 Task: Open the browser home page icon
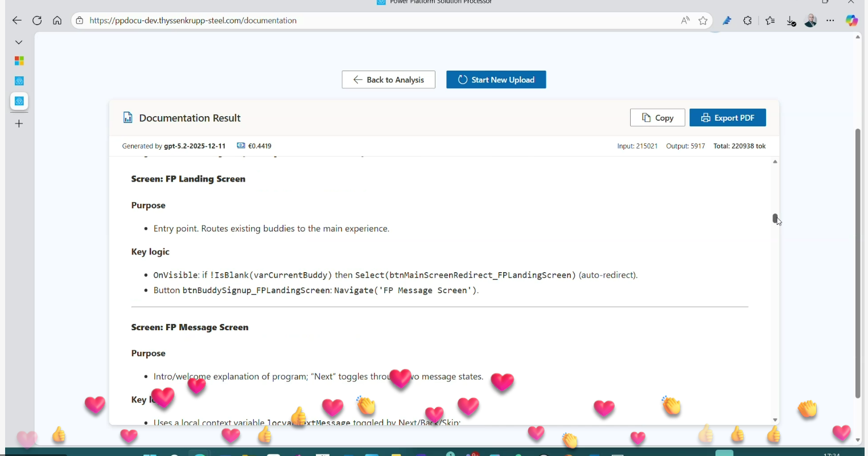57,20
